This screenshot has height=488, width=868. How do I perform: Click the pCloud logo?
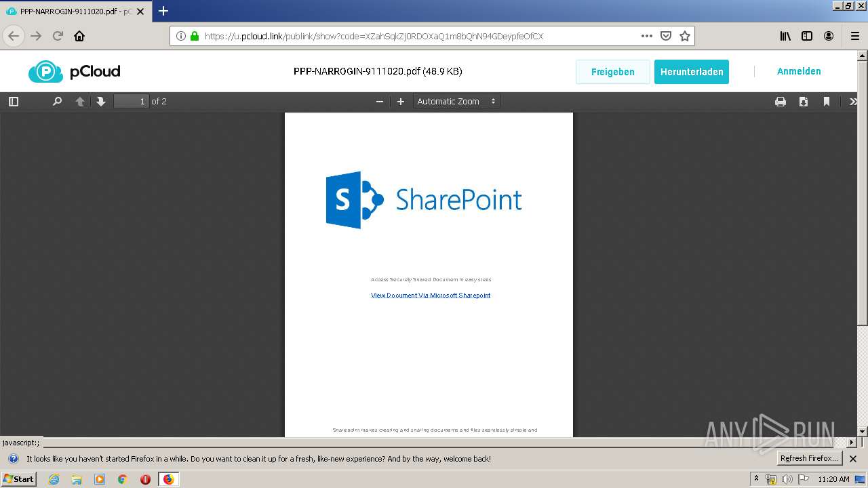pos(75,71)
